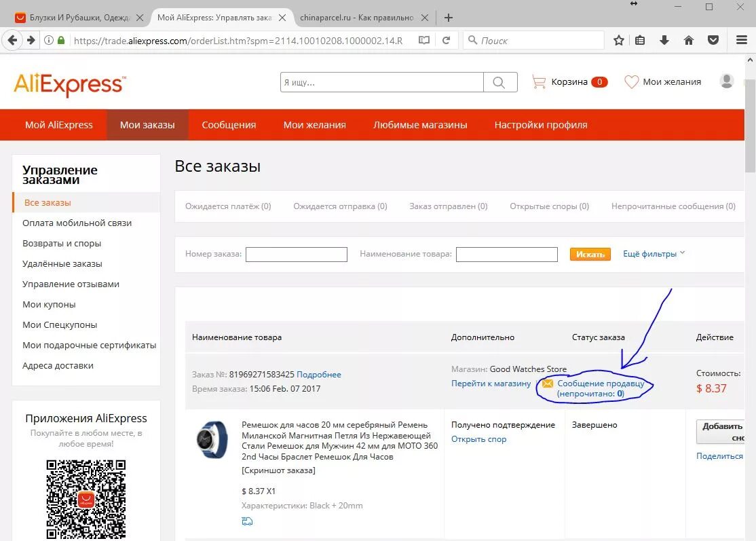Viewport: 756px width, 541px height.
Task: Close the 'Блузки И Рубашки' tab
Action: [x=140, y=18]
